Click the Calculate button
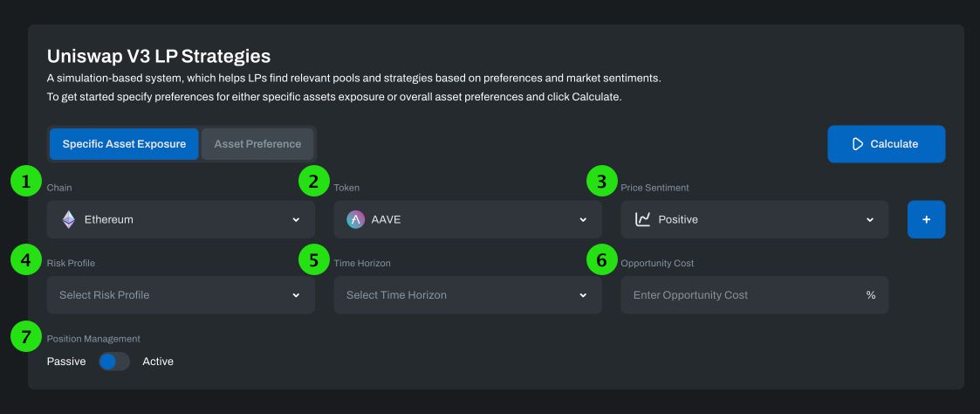This screenshot has height=414, width=980. [x=887, y=144]
